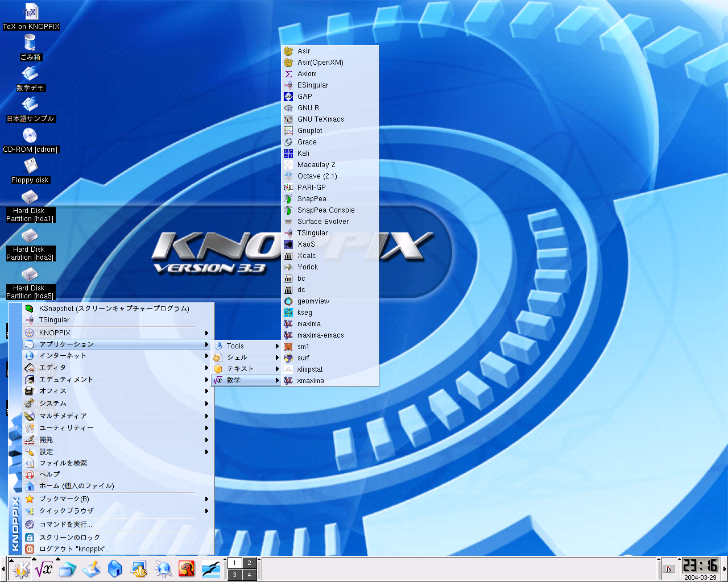Viewport: 728px width, 582px height.
Task: Expand the クイックブラウザ submenu
Action: pyautogui.click(x=117, y=511)
